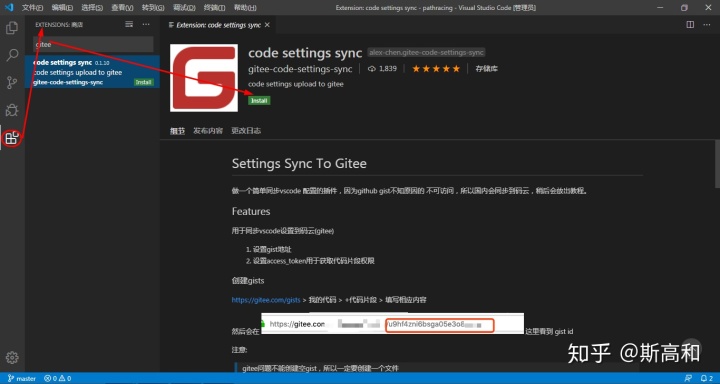Open notifications bell in status bar

[x=706, y=378]
